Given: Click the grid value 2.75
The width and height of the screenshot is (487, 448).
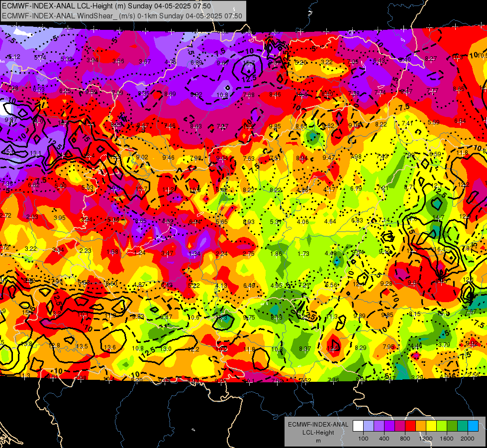Looking at the screenshot, I should 248,254.
